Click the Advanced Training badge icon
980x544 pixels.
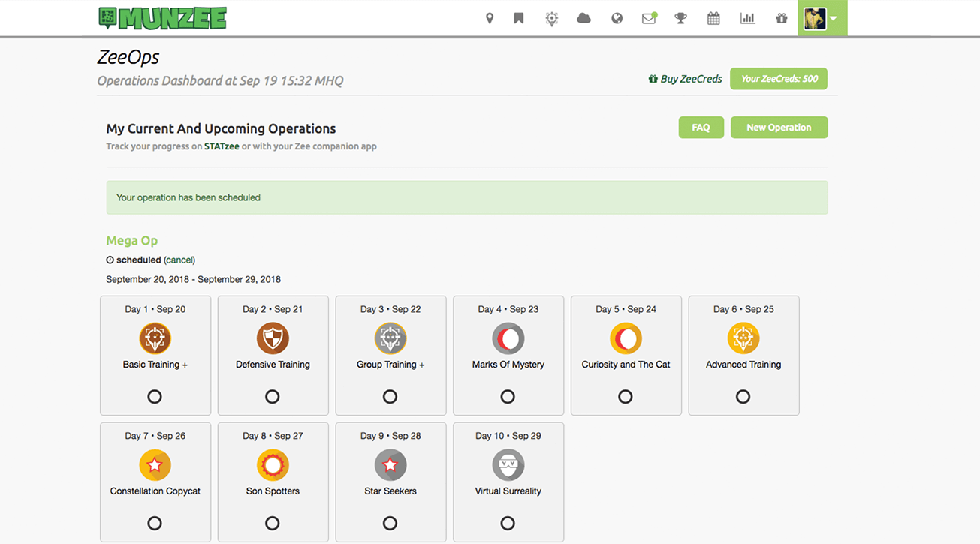[x=743, y=338]
